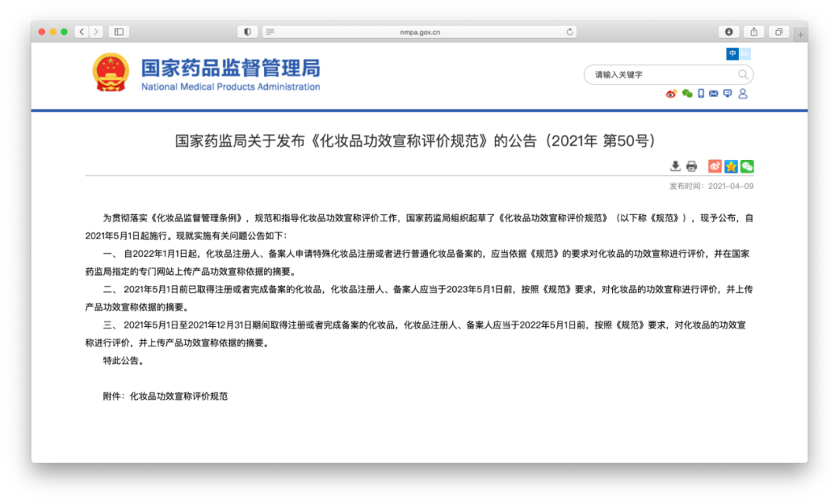Open attachment 化妆品功效宣称评价规范
The image size is (839, 504).
coord(179,397)
